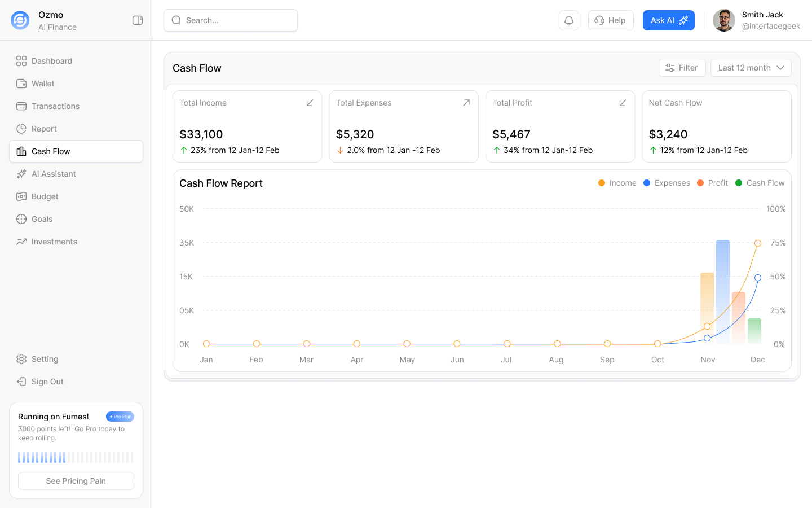The image size is (812, 508).
Task: Open the Total Expenses card arrow icon
Action: 466,103
